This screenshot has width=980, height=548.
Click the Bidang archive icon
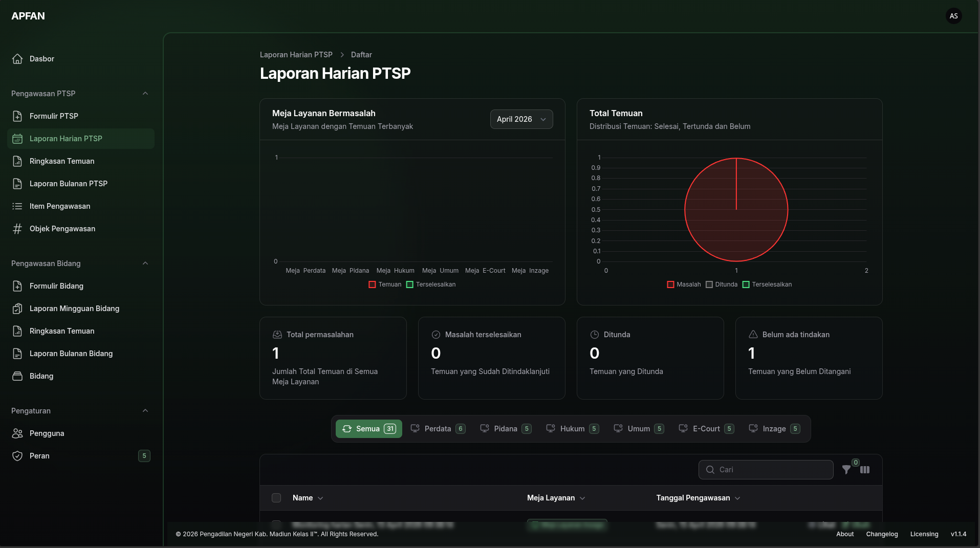click(x=17, y=376)
